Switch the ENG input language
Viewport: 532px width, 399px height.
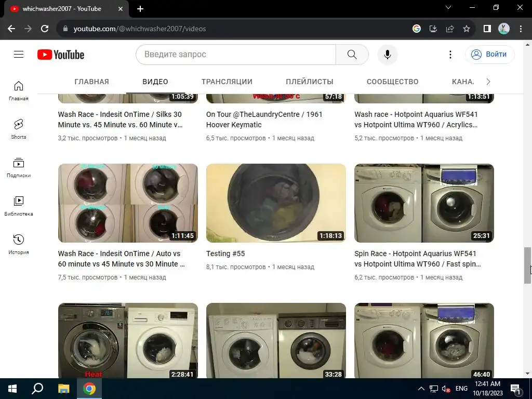pyautogui.click(x=461, y=389)
